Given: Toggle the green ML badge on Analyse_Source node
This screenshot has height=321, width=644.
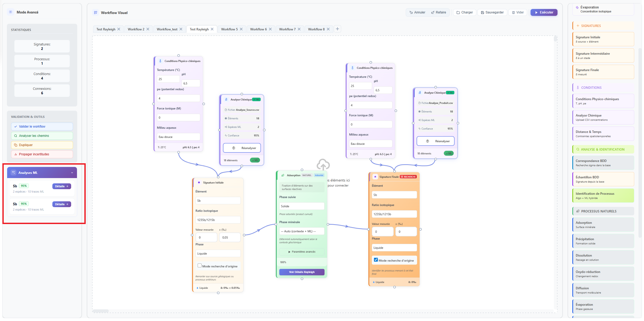Looking at the screenshot, I should point(255,160).
